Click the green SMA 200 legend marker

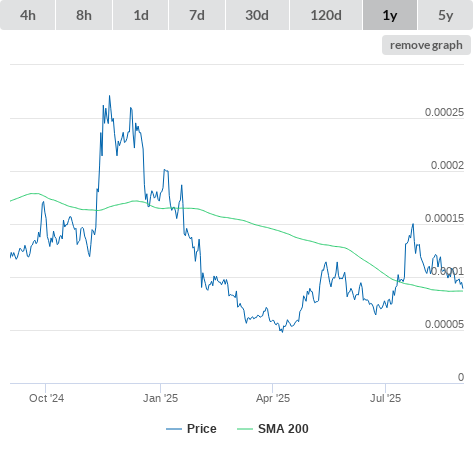[x=245, y=429]
